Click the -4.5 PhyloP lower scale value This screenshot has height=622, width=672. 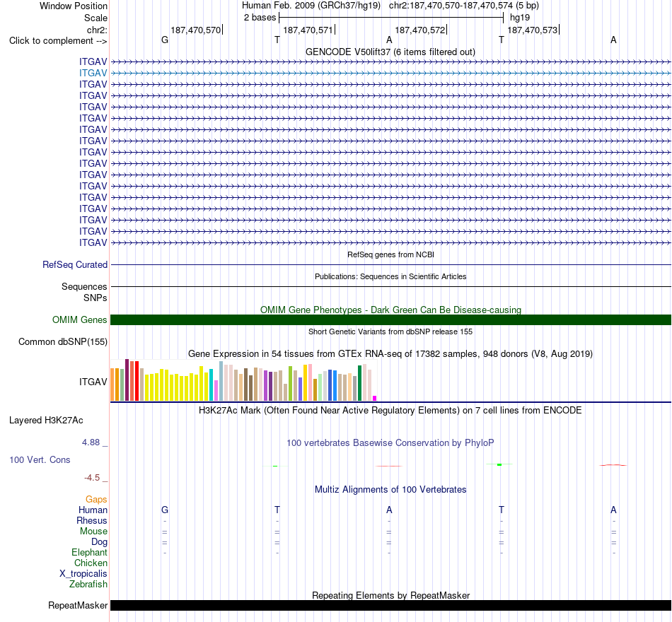coord(92,478)
